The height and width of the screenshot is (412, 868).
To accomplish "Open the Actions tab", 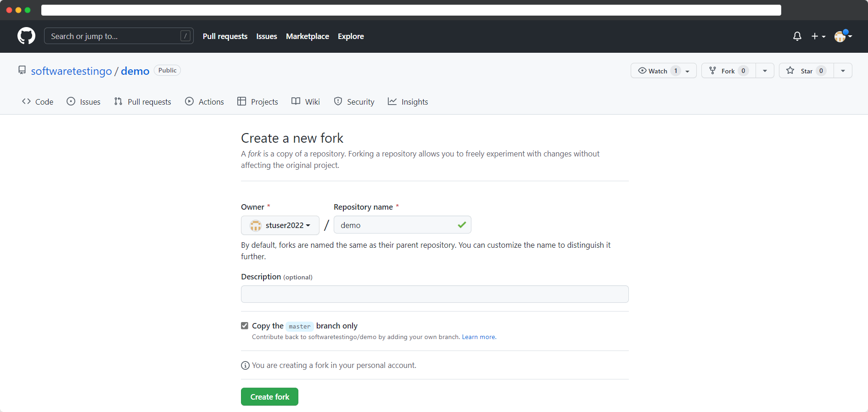I will pyautogui.click(x=204, y=101).
